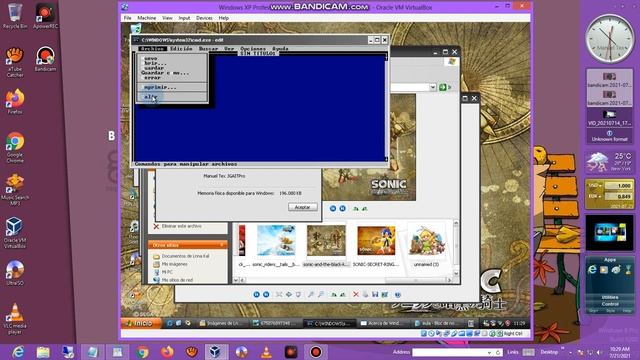Select the sonic_riders tails thumbnail

(276, 245)
